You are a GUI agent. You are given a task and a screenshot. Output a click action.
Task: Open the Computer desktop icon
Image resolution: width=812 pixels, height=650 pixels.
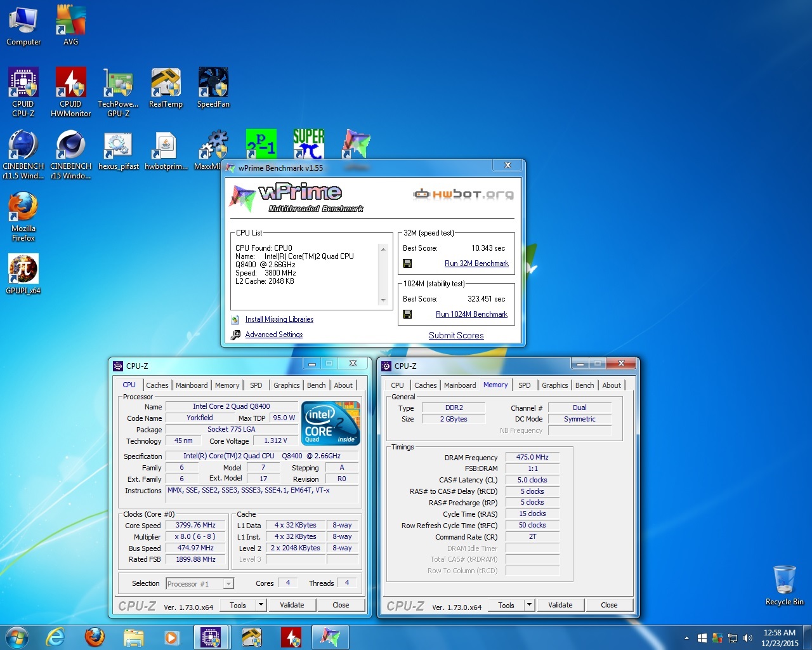23,25
